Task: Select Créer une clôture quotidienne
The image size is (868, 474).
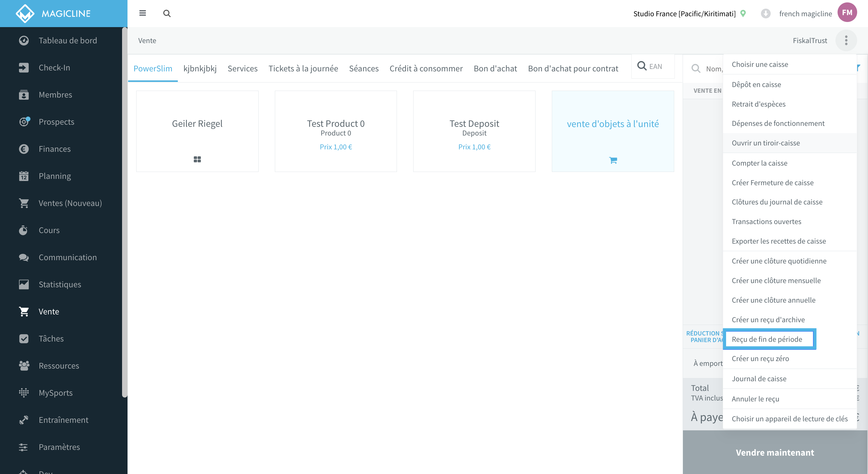Action: pyautogui.click(x=790, y=261)
